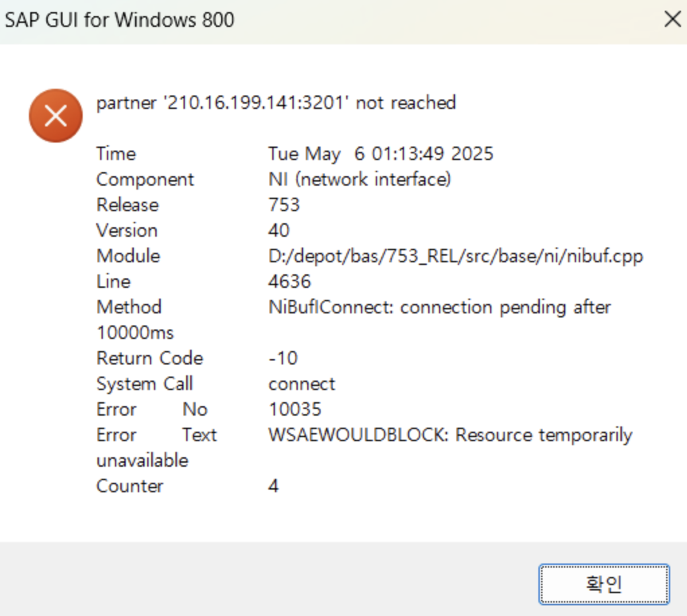
Task: Click the time value 'Tue May 6 01:13:49 2025'
Action: click(x=380, y=154)
